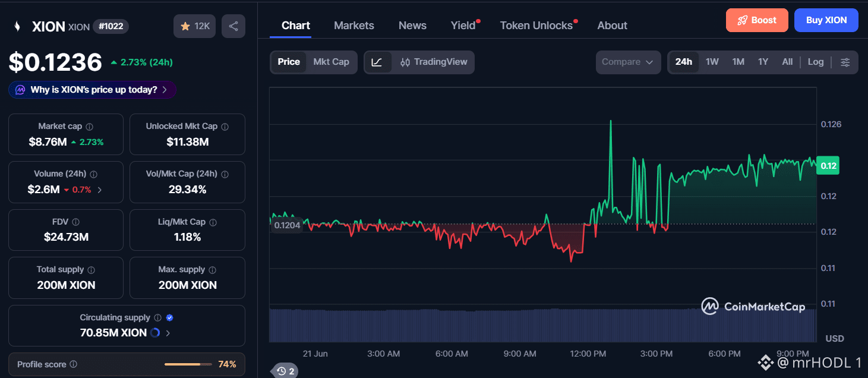Screen dimensions: 868x378
Task: Select the 1W time range
Action: pos(712,62)
